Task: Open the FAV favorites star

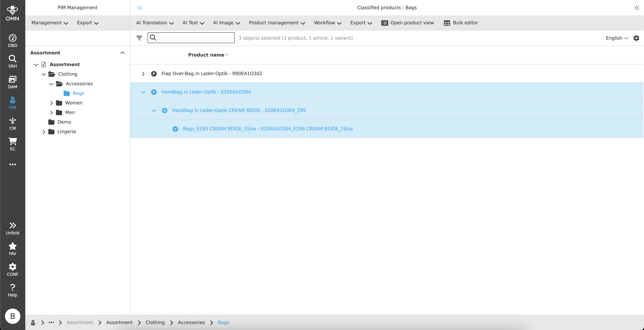Action: click(x=12, y=249)
